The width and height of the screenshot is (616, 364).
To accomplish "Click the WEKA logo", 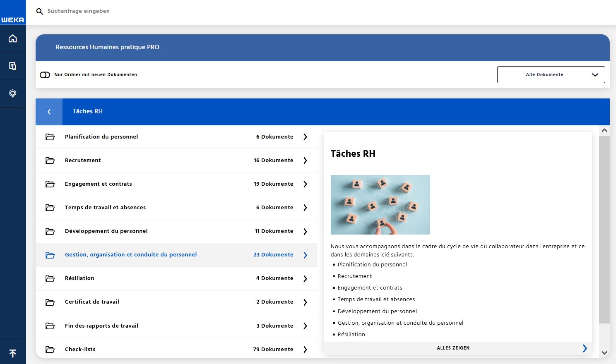I will (13, 19).
